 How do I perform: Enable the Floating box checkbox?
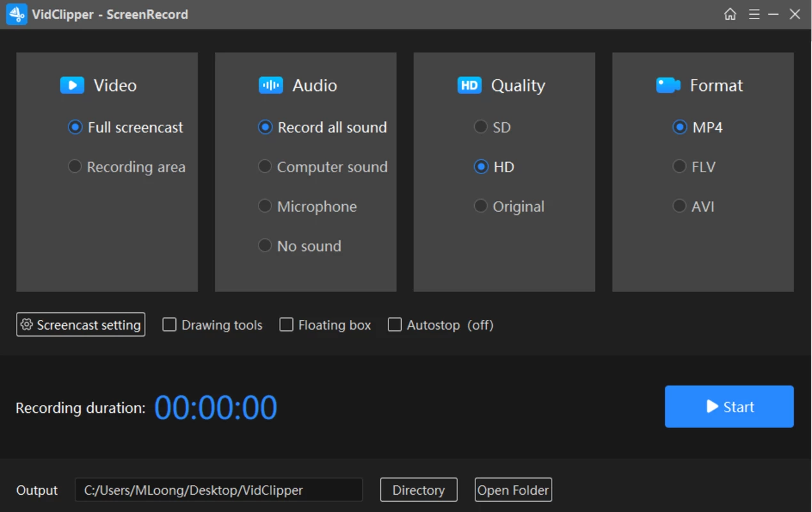pyautogui.click(x=287, y=324)
